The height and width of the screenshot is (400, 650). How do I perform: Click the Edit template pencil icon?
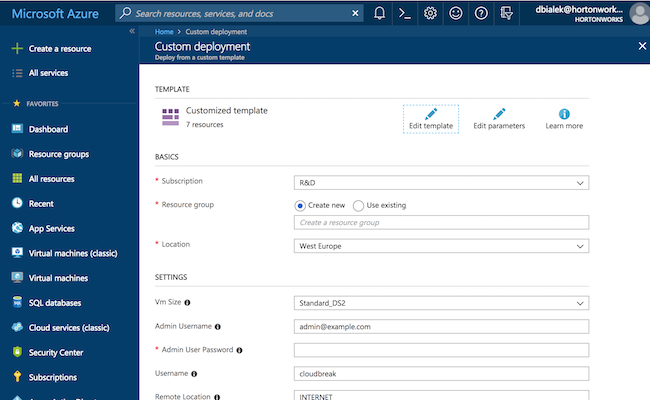[431, 113]
